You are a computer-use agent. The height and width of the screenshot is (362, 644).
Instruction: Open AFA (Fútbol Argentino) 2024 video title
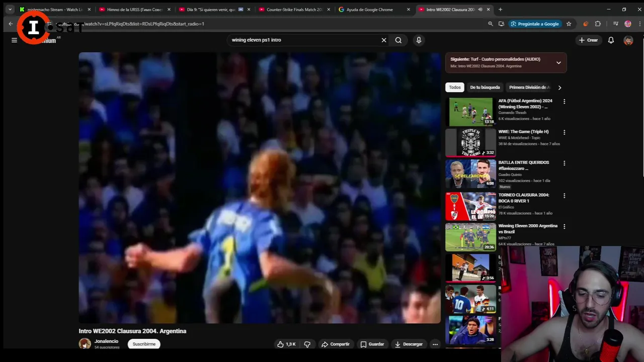coord(525,104)
